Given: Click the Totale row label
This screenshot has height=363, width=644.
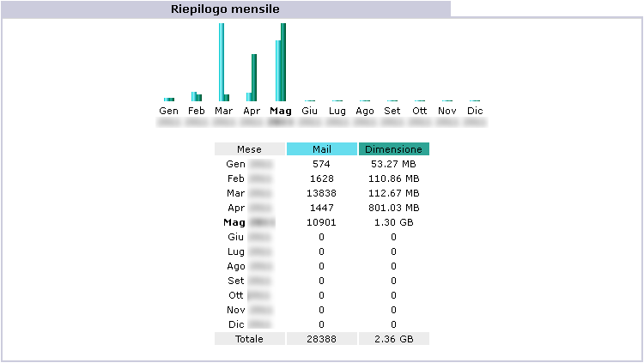Looking at the screenshot, I should tap(249, 339).
